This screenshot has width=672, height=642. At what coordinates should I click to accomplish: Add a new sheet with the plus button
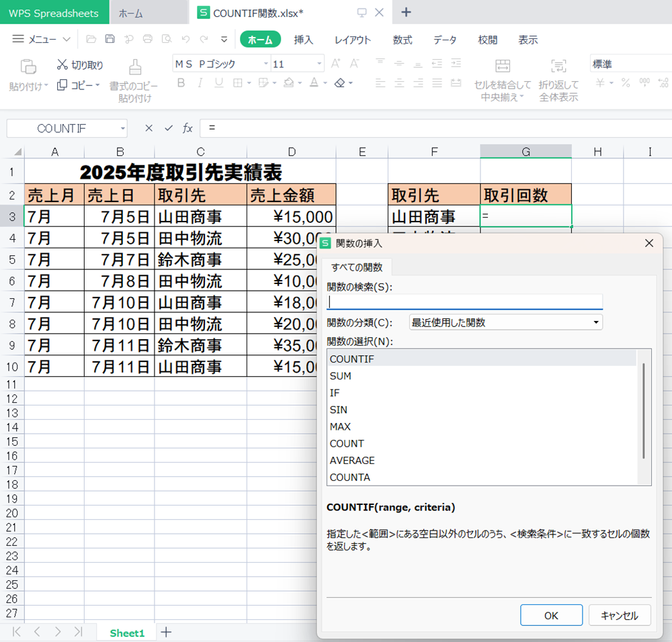pyautogui.click(x=166, y=632)
